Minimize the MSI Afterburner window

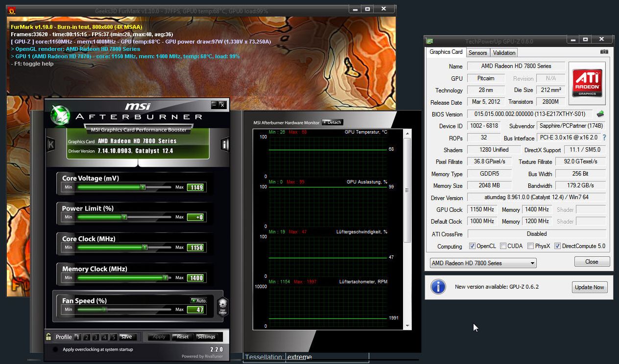click(x=214, y=105)
